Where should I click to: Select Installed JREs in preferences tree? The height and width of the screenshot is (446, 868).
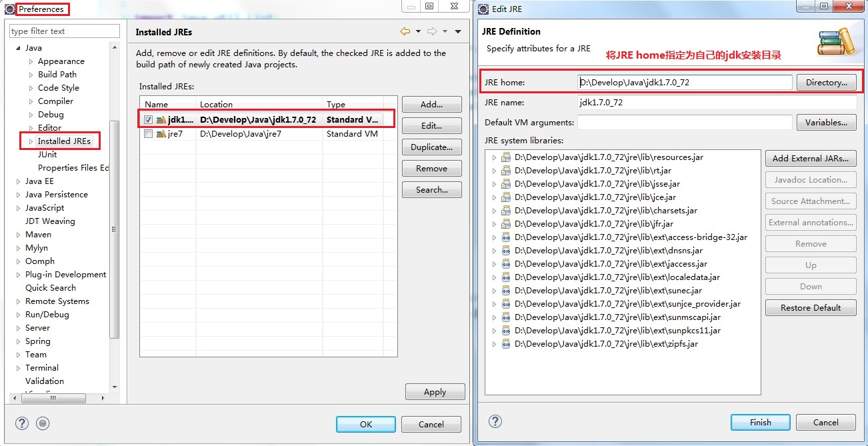[64, 141]
